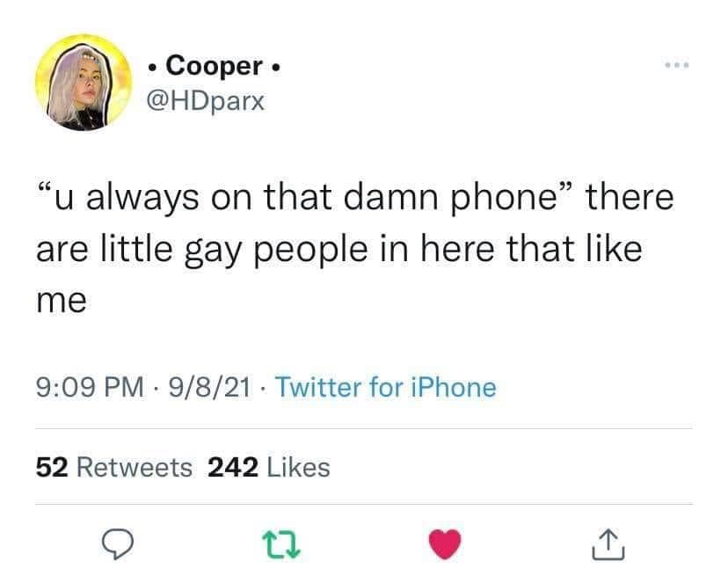This screenshot has height=576, width=728.
Task: Open the Twitter for iPhone link
Action: tap(386, 388)
